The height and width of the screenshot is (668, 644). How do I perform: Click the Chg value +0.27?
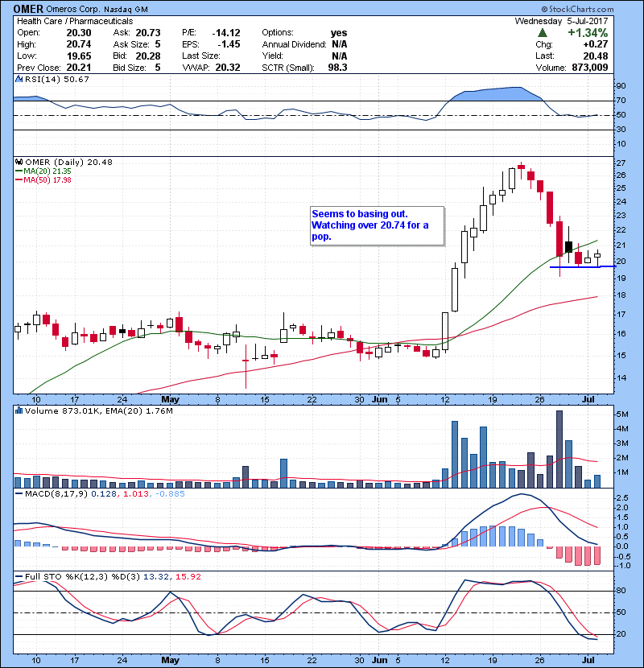596,44
